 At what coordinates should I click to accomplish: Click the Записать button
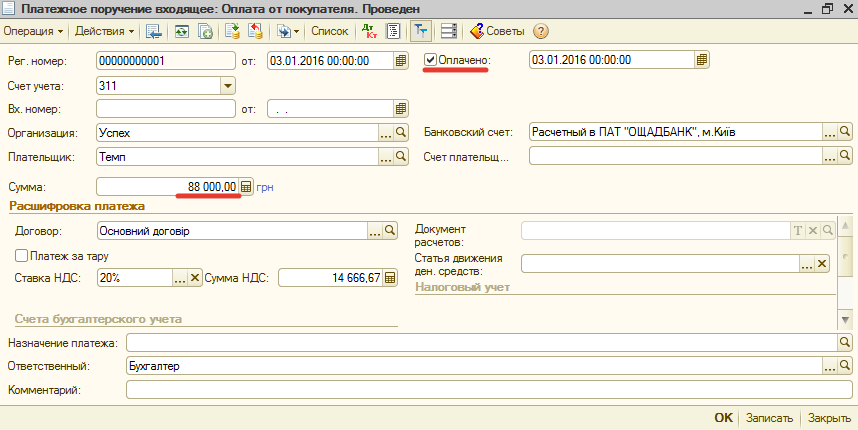[770, 418]
